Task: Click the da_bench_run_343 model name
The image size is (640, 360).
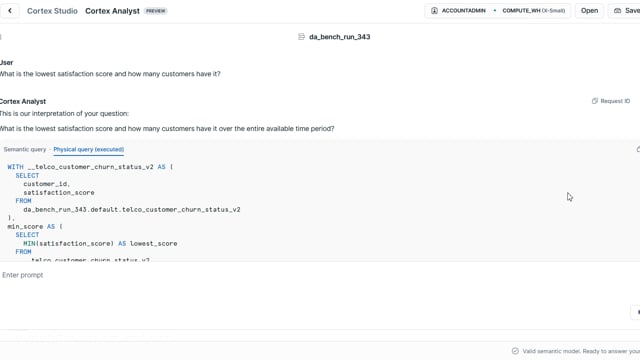Action: point(340,37)
